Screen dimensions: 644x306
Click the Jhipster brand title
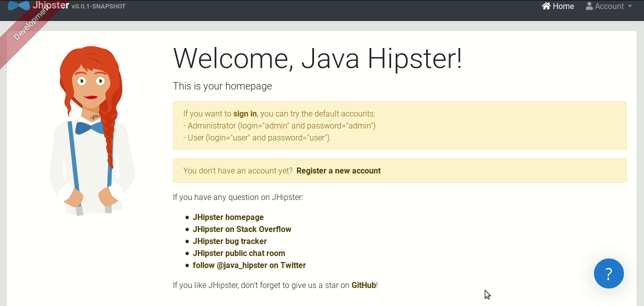click(51, 5)
